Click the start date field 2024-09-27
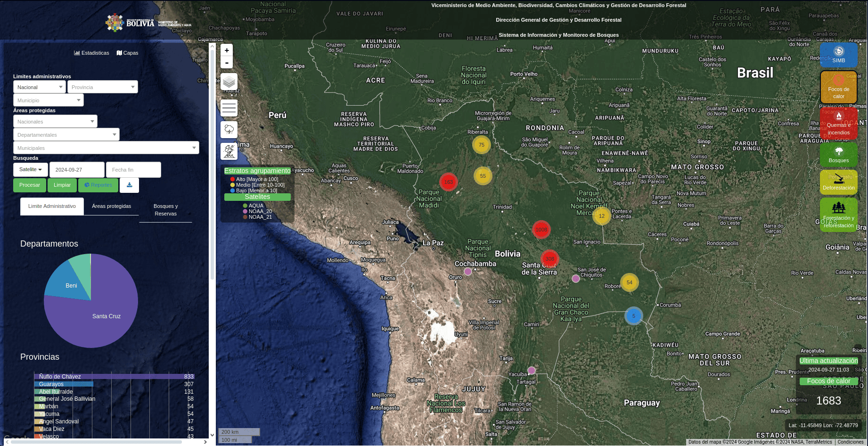Image resolution: width=868 pixels, height=446 pixels. [x=77, y=170]
